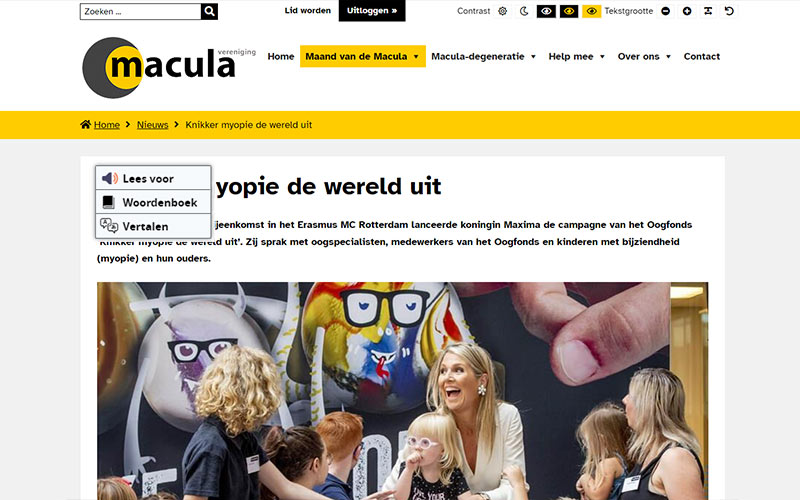Viewport: 800px width, 500px height.
Task: Toggle black-yellow contrast eye
Action: point(569,11)
